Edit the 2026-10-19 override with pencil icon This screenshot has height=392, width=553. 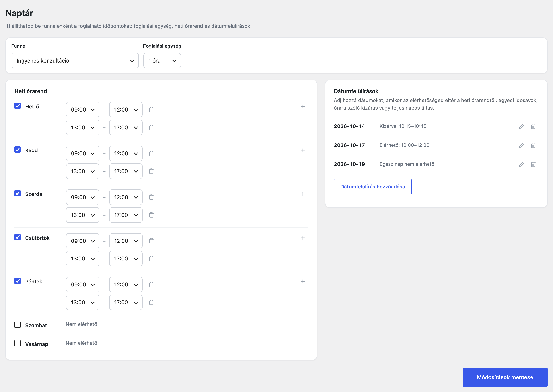(x=521, y=164)
